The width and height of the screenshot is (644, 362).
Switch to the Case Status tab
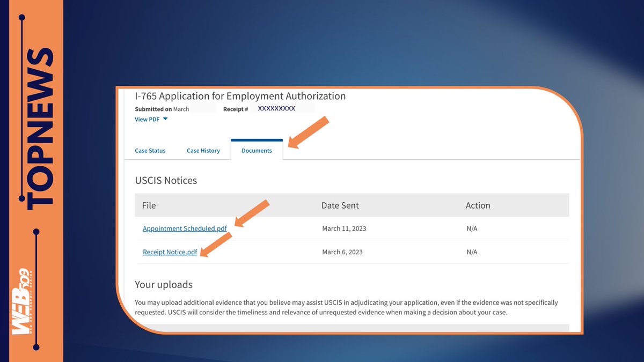[x=150, y=151]
